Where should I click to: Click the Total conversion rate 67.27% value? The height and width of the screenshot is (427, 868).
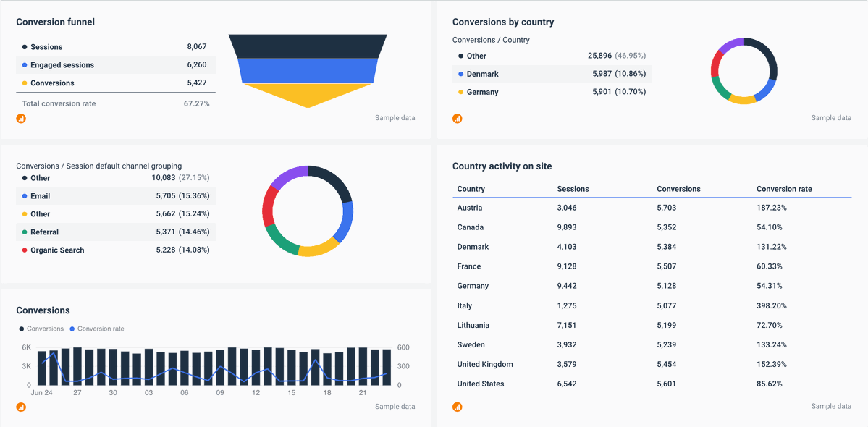pos(196,103)
